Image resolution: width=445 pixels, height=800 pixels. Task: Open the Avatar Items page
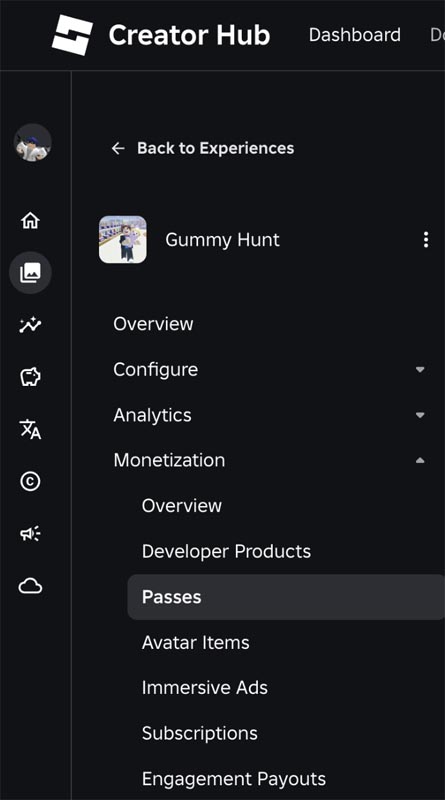click(x=196, y=642)
